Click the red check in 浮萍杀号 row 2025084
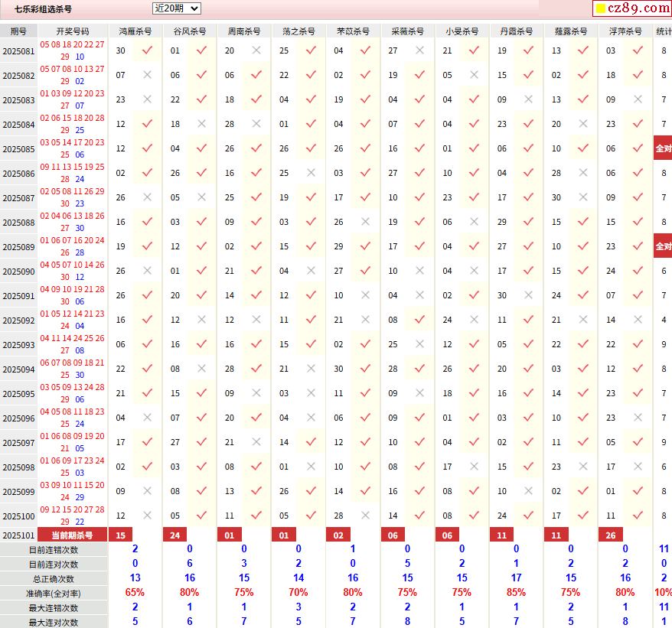The image size is (672, 628). click(638, 123)
